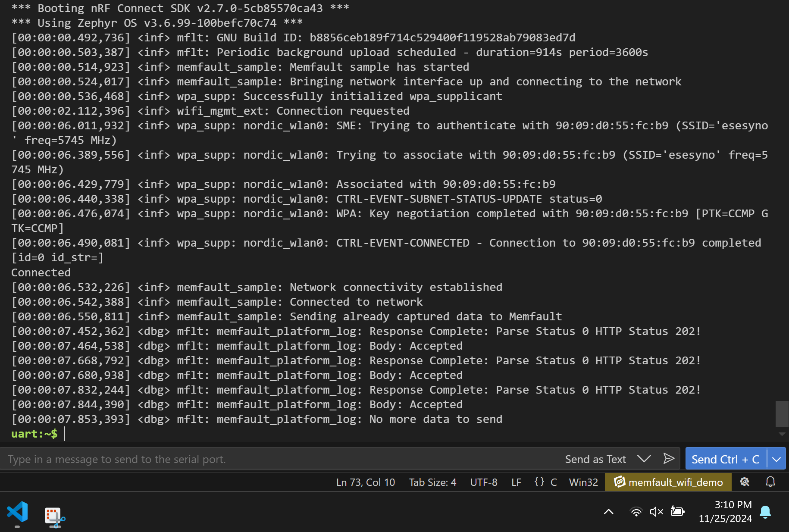Image resolution: width=789 pixels, height=532 pixels.
Task: Click the CTRL-EVENT-SUBNET-STATUS-UPDATE log line
Action: point(307,199)
